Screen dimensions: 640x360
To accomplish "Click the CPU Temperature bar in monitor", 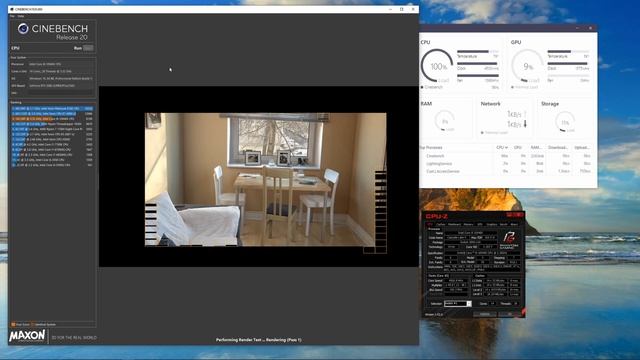I will [478, 52].
